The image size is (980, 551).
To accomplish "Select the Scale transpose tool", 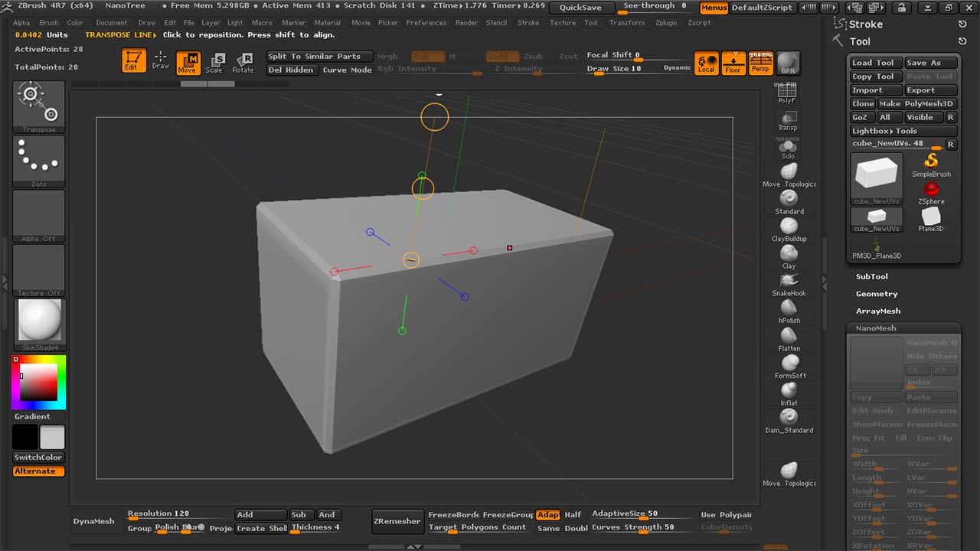I will click(215, 63).
